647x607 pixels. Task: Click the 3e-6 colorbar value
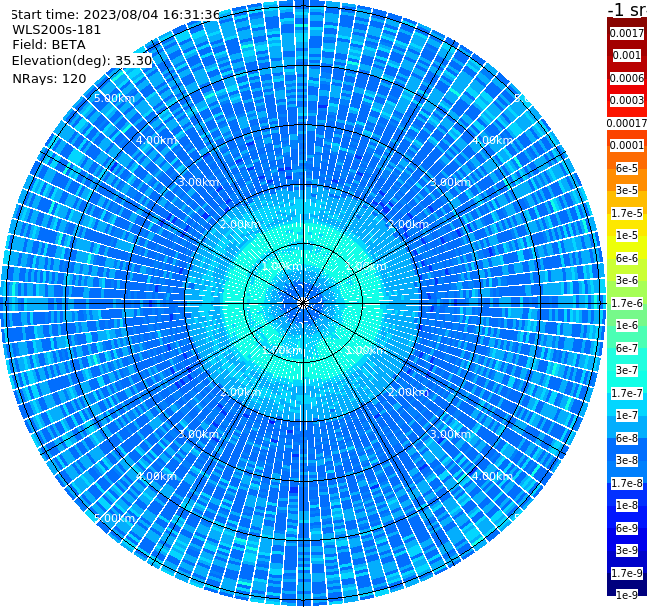[x=627, y=280]
